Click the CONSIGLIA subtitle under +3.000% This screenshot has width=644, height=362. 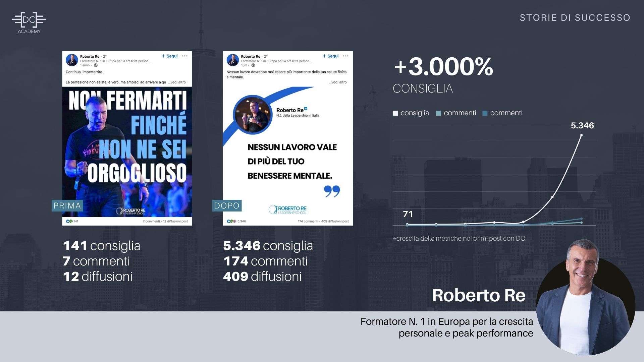(x=423, y=88)
